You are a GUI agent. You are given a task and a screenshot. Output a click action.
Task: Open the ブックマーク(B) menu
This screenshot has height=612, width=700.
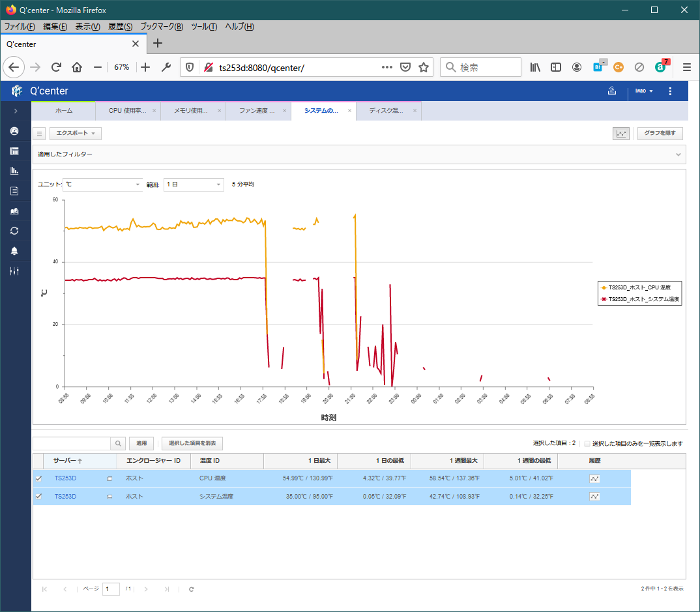(162, 27)
